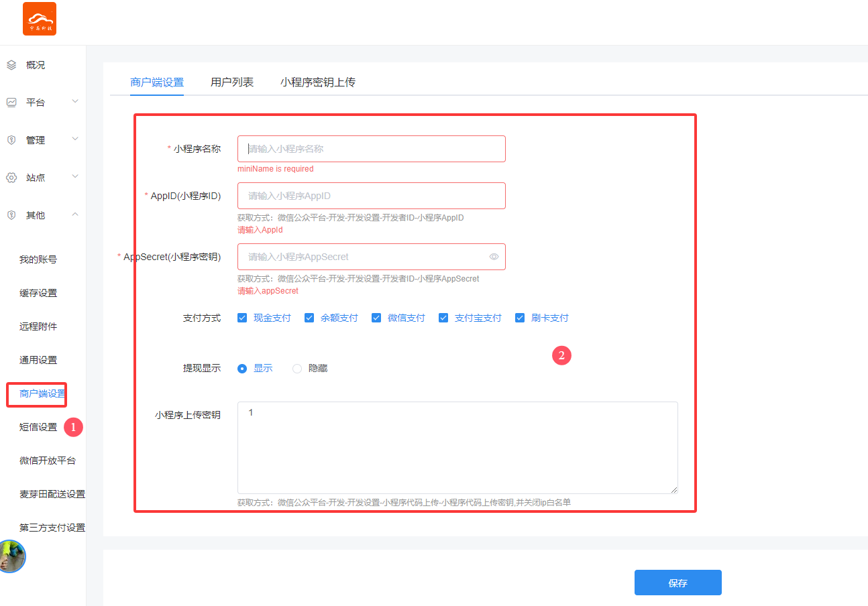The image size is (868, 606).
Task: Uncheck the 支付宝支付 checkbox
Action: point(443,318)
